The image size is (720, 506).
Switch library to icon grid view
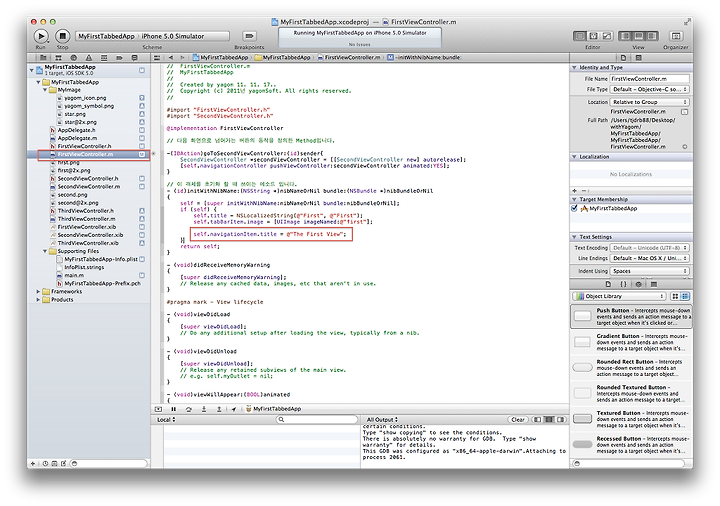pyautogui.click(x=675, y=296)
